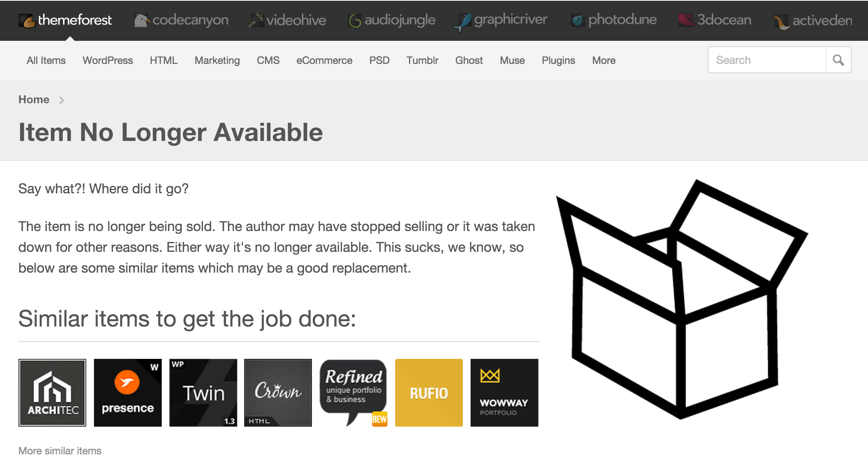
Task: Open the presence theme thumbnail
Action: coord(128,393)
